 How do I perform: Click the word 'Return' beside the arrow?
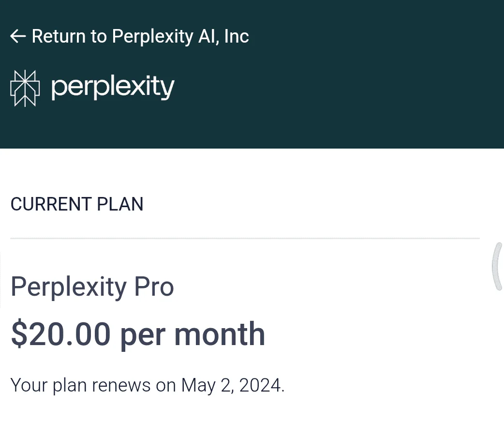pos(59,36)
